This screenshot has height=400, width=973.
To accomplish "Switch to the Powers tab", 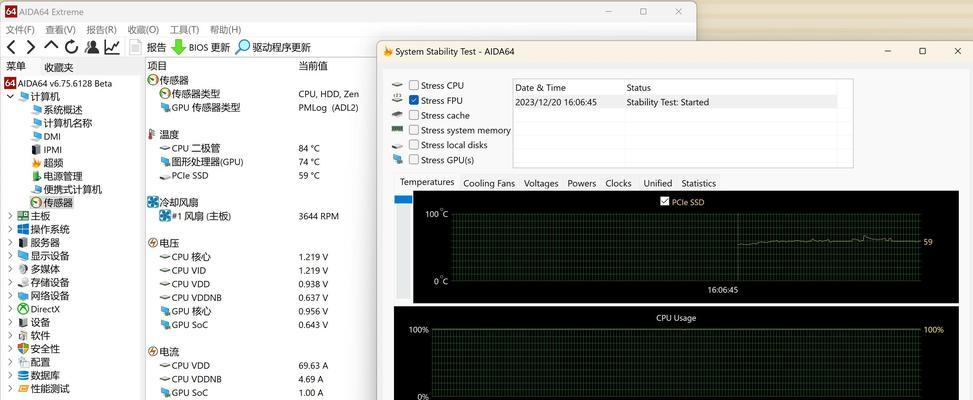I will tap(582, 184).
